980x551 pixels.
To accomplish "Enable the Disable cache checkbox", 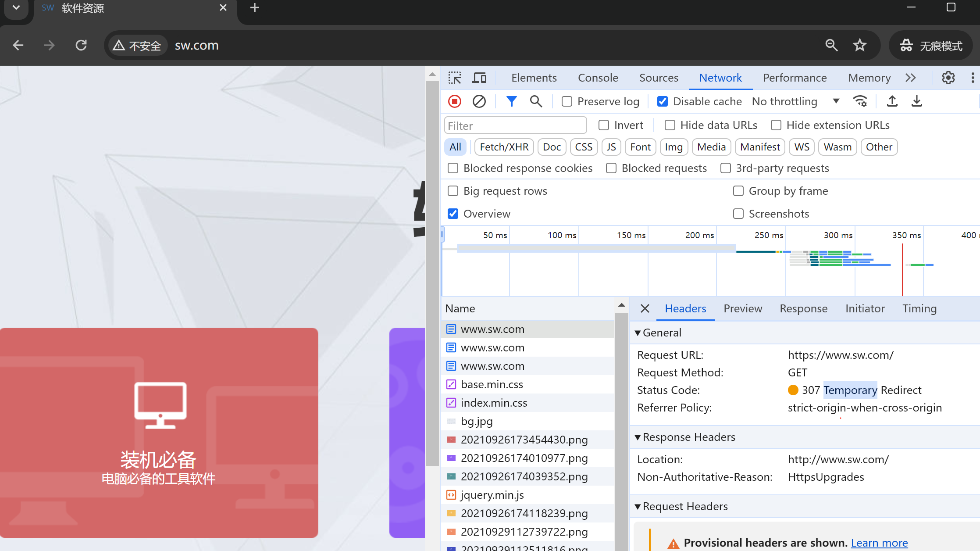I will (x=662, y=101).
